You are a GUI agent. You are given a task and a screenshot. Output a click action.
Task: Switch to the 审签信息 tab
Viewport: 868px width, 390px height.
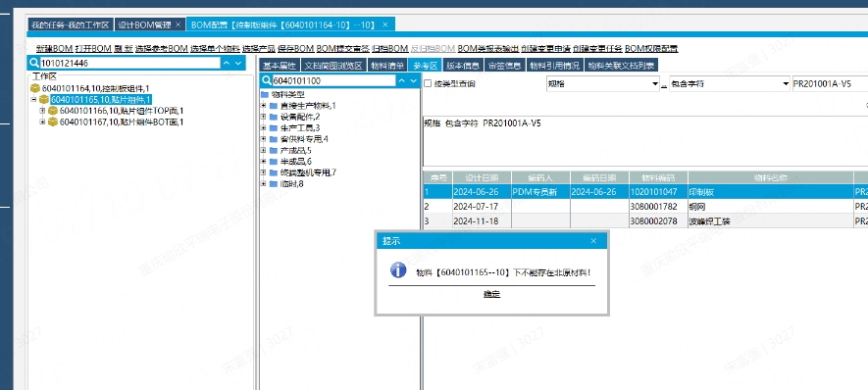505,66
